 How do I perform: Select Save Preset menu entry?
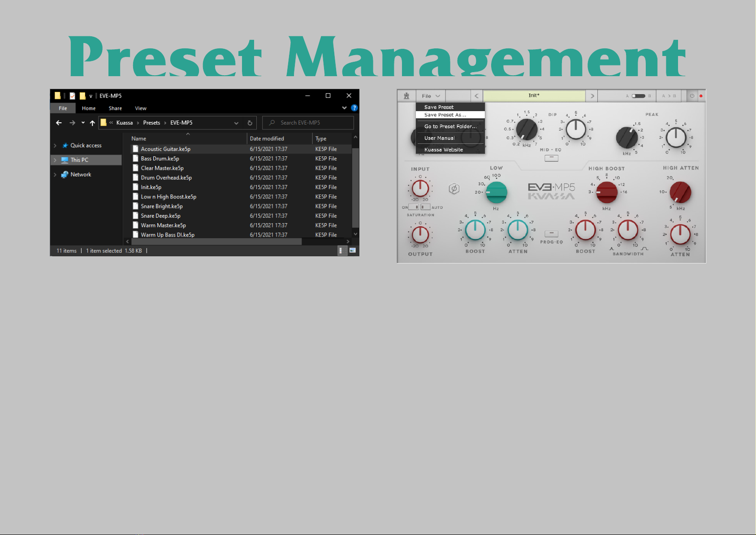point(450,107)
